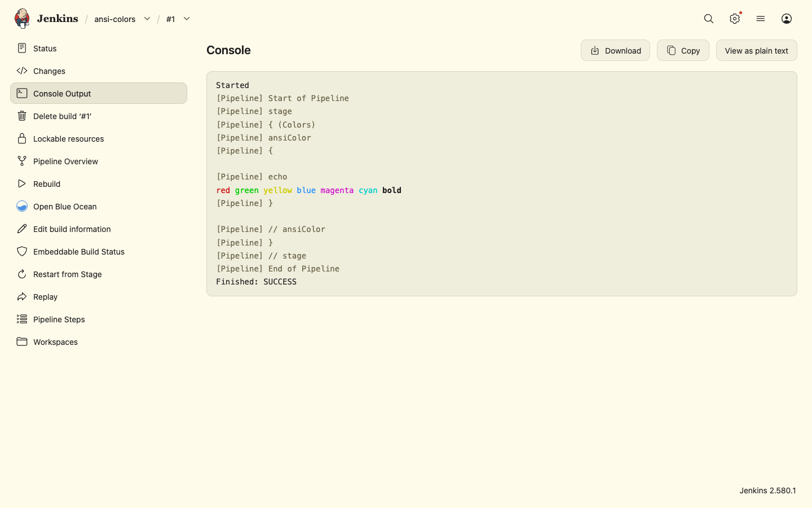
Task: Copy the console output
Action: click(x=683, y=50)
